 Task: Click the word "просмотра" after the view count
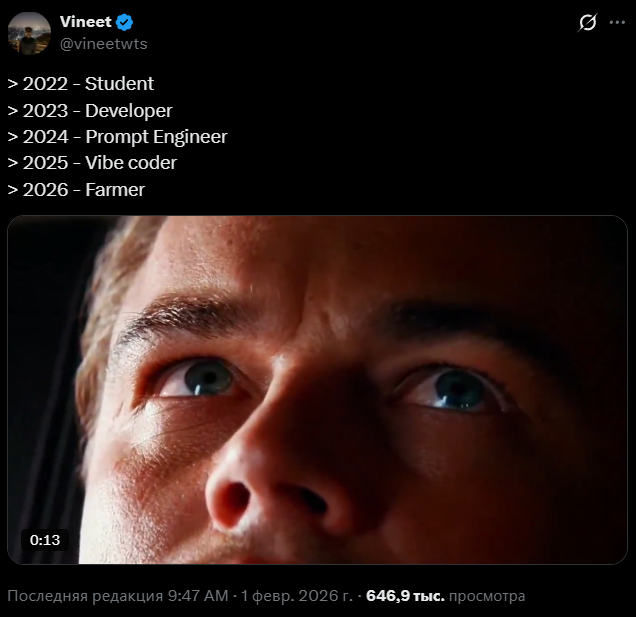487,596
